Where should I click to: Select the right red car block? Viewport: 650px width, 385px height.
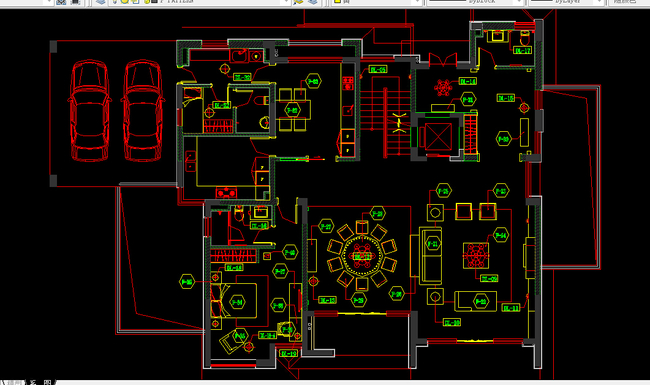pos(143,110)
